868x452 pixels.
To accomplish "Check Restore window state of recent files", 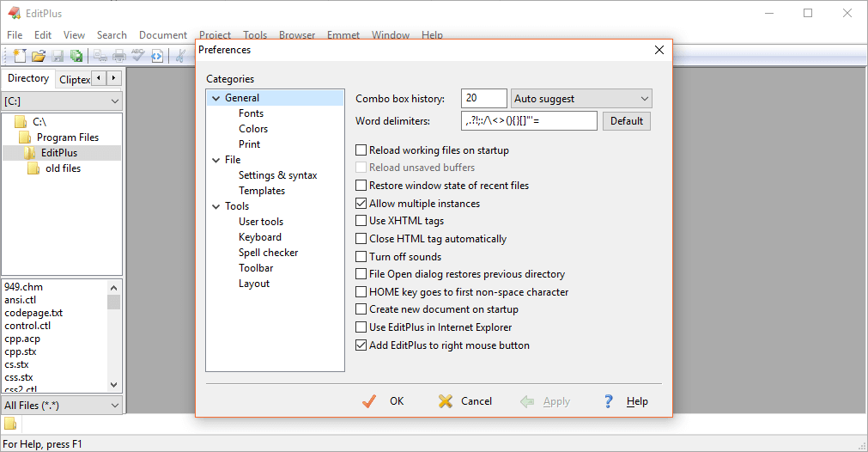I will coord(361,185).
